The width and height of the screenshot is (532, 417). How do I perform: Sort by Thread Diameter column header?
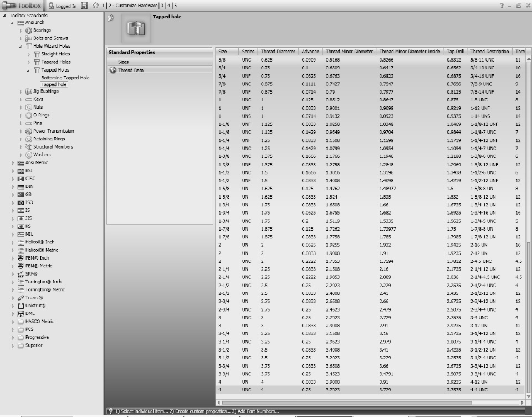pyautogui.click(x=278, y=52)
